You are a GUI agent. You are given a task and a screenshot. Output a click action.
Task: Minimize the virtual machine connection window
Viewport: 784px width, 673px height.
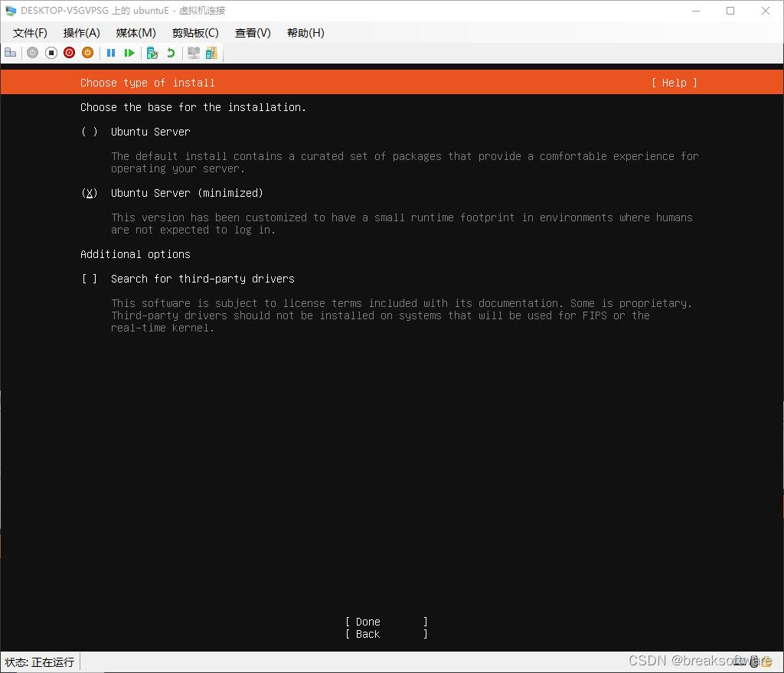695,11
